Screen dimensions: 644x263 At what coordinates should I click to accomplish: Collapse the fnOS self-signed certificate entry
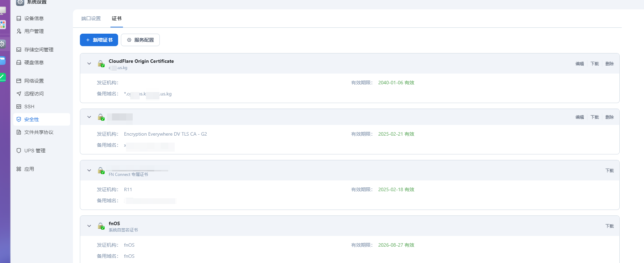coord(89,226)
